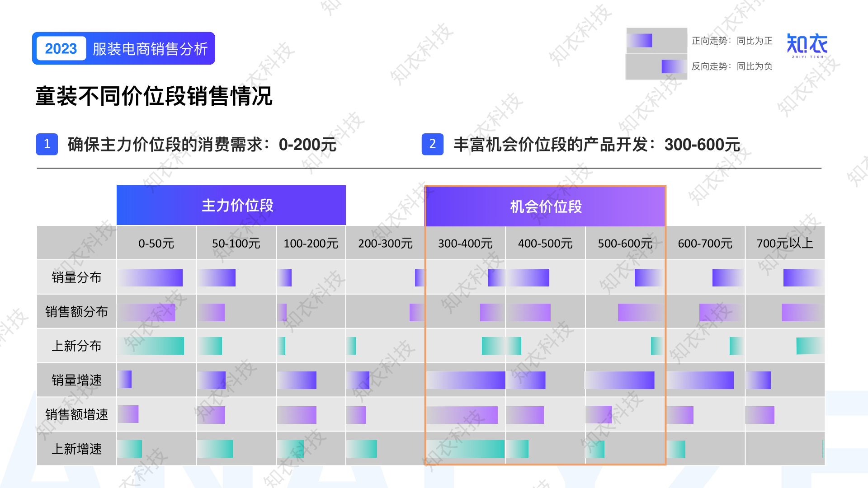868x488 pixels.
Task: Click the 500-600元 column header
Action: pyautogui.click(x=625, y=243)
